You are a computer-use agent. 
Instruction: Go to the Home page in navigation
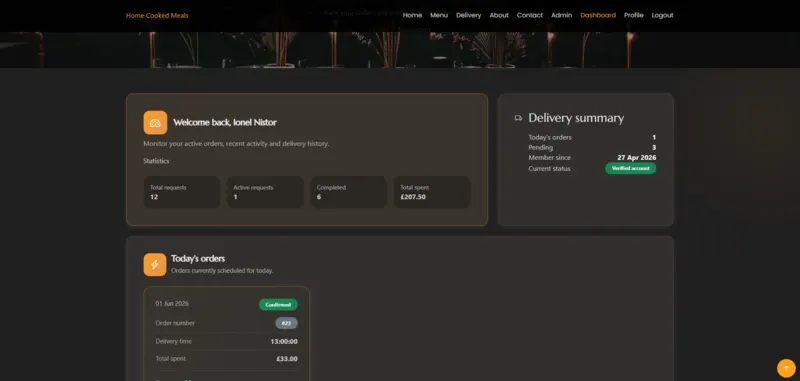click(x=412, y=15)
